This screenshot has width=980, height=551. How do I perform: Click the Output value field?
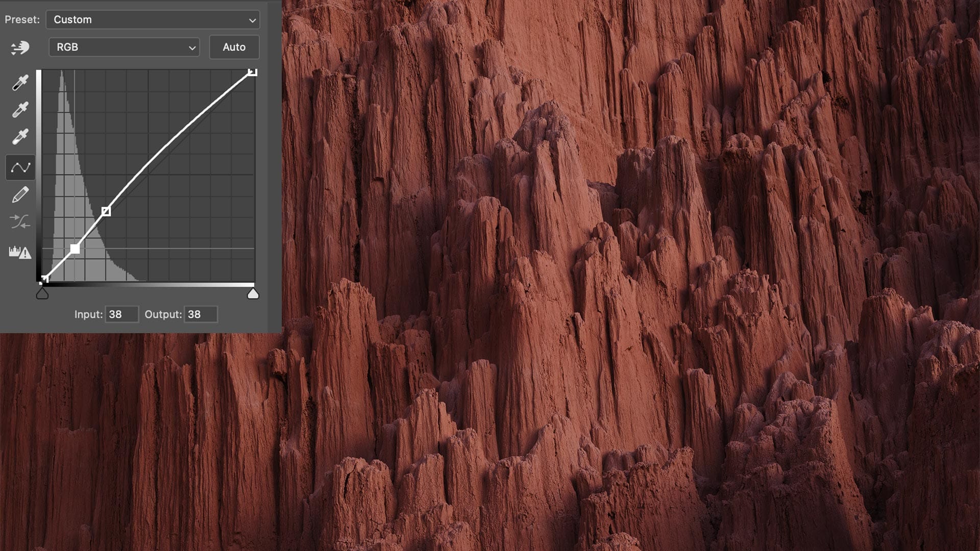(201, 314)
